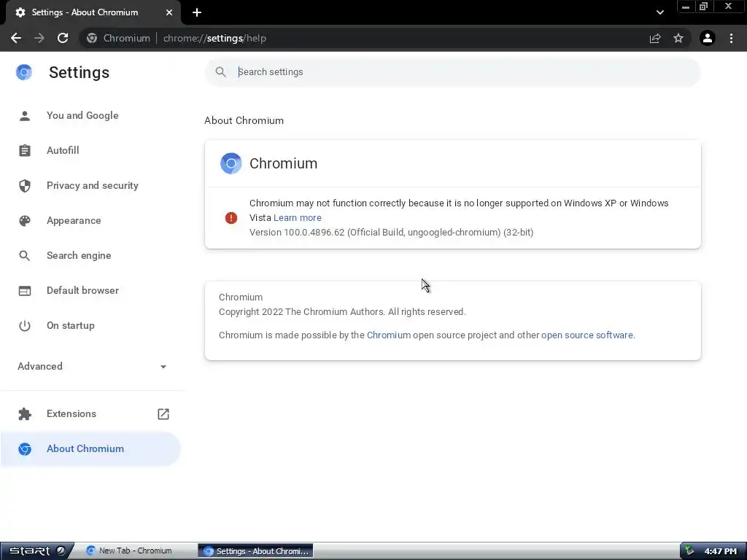Viewport: 747px width, 560px height.
Task: Click the red warning icon
Action: (231, 218)
